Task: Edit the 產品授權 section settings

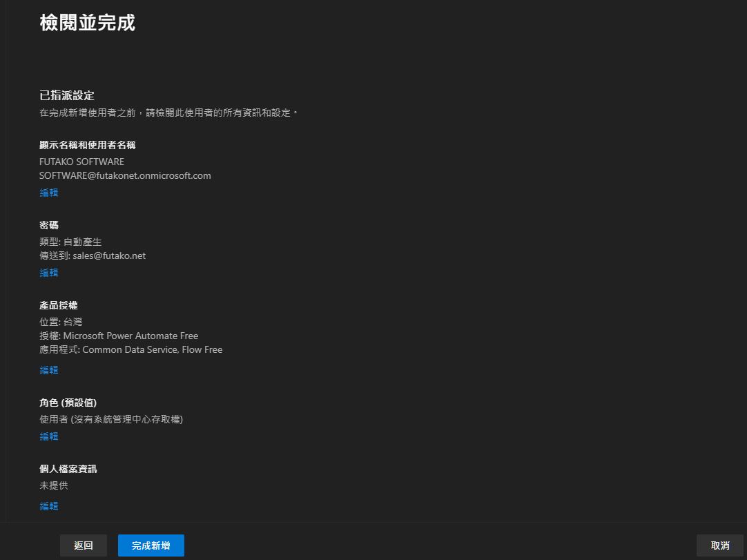Action: [49, 370]
